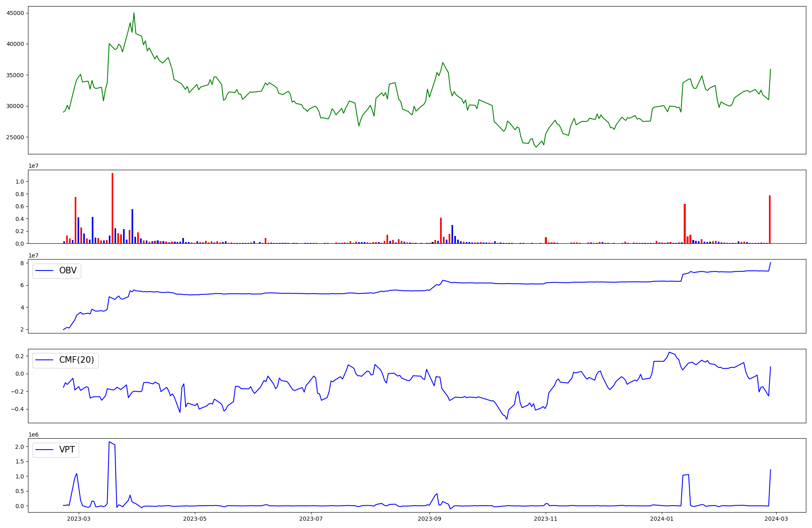Click the 2024-01 x-axis date label
Viewport: 812px width, 528px height.
662,519
